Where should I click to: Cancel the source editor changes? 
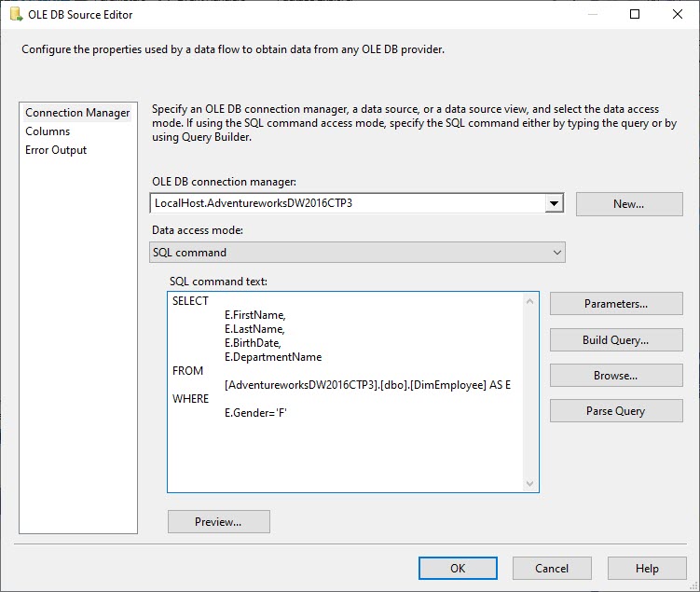[x=552, y=568]
